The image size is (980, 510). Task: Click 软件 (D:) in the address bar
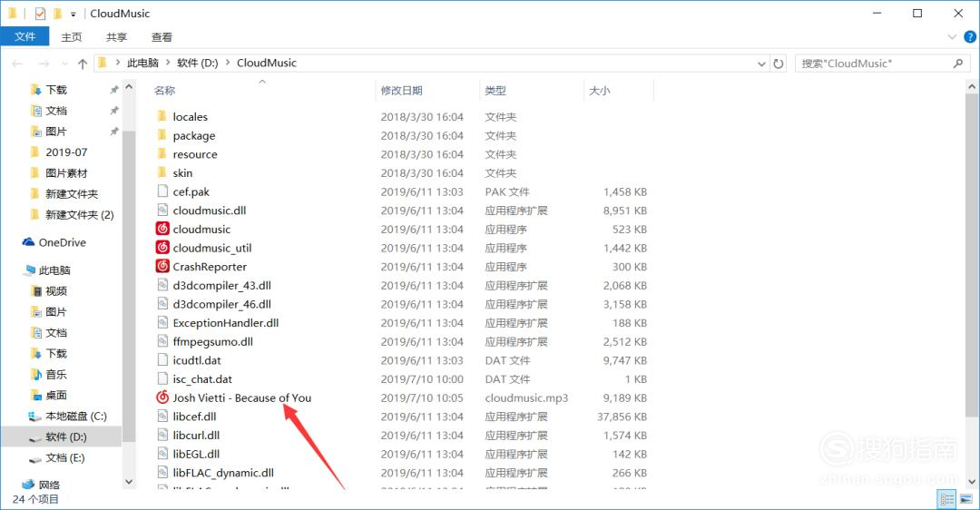coord(198,63)
